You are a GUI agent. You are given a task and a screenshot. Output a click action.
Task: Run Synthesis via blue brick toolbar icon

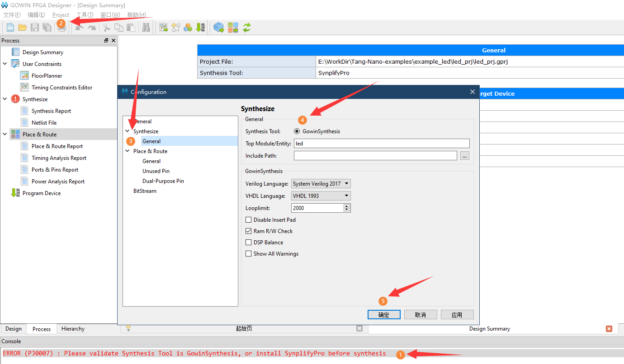click(x=219, y=28)
